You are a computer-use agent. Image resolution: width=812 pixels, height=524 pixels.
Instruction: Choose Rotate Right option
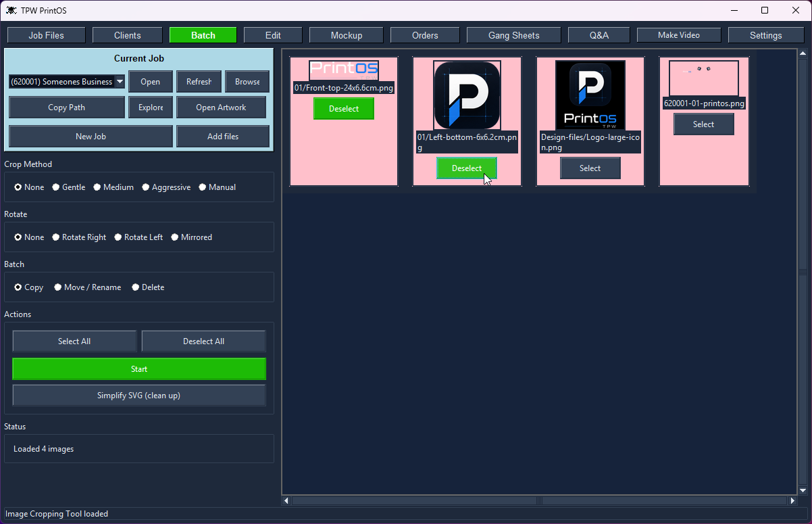click(79, 237)
